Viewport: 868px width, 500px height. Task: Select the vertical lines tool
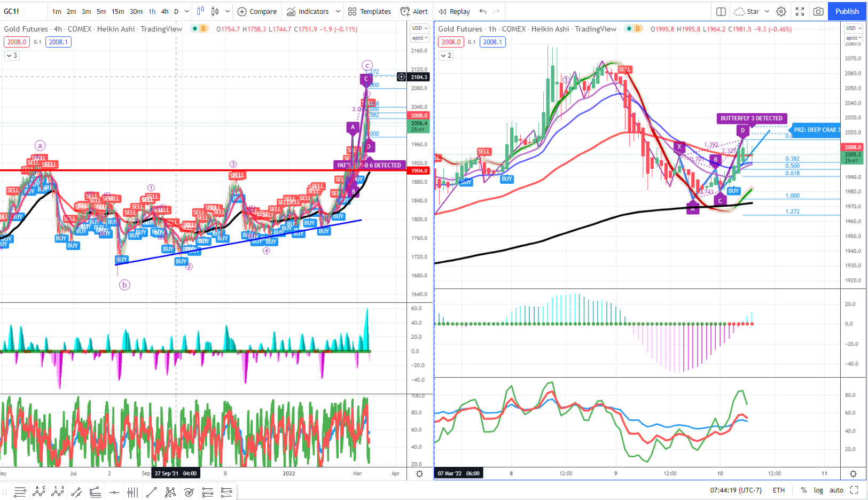tap(132, 492)
